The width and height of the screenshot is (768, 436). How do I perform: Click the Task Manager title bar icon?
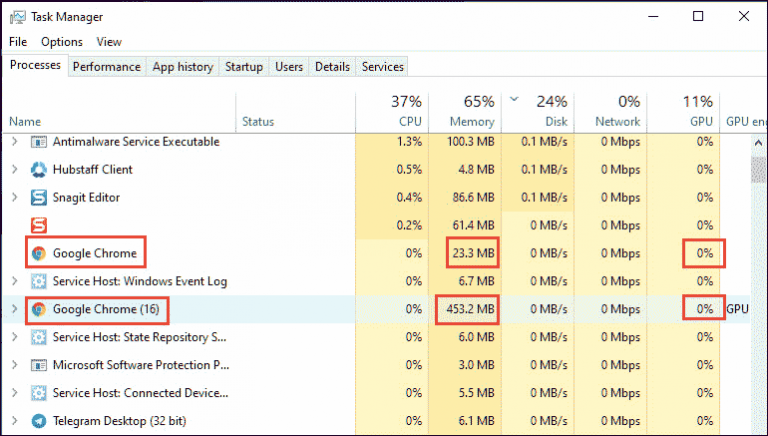click(x=17, y=17)
